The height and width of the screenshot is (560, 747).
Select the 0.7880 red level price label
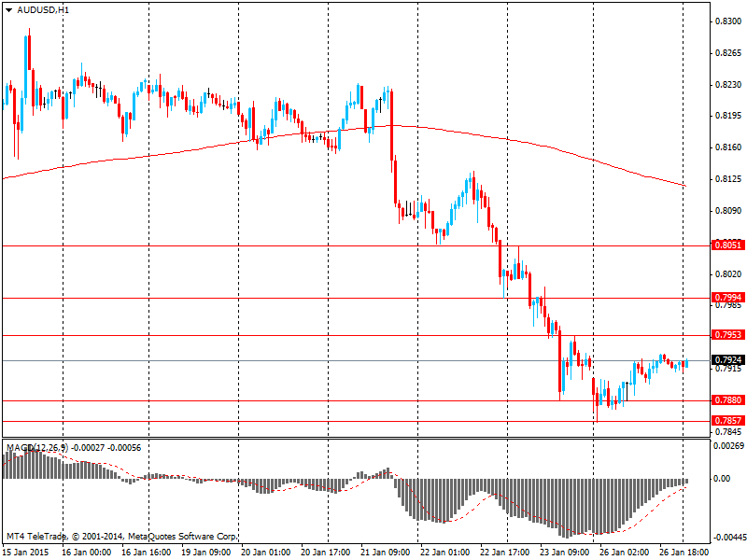click(728, 400)
